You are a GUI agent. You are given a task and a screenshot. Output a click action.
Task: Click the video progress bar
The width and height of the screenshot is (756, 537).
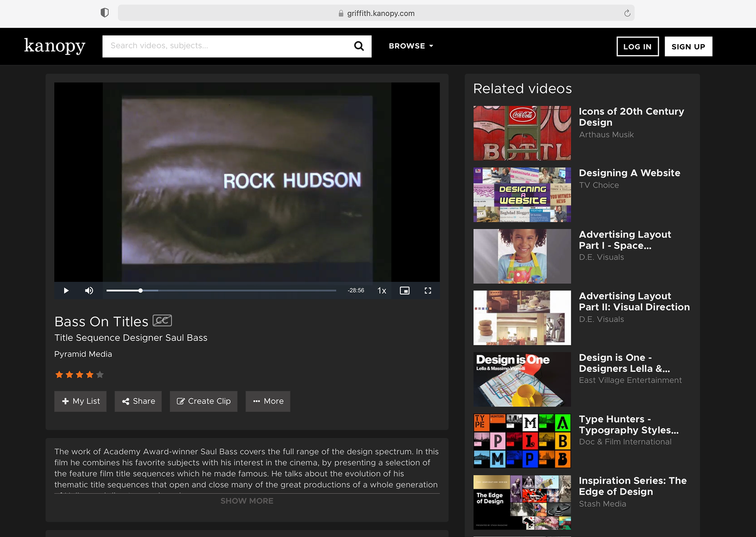click(221, 291)
